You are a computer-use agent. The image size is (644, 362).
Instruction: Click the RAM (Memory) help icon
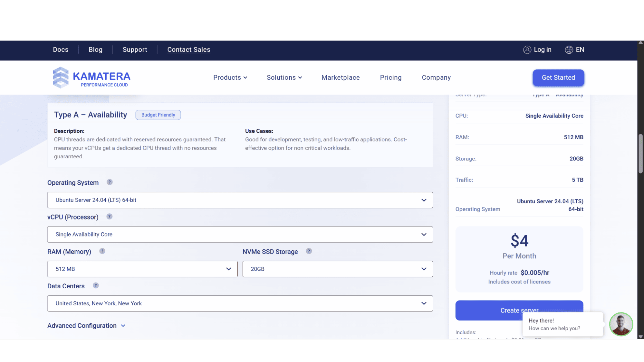click(102, 251)
